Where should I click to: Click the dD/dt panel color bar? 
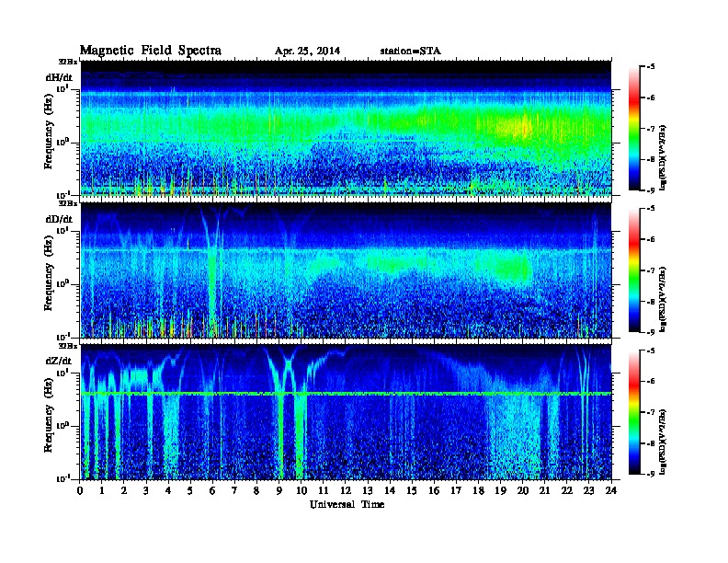(633, 270)
